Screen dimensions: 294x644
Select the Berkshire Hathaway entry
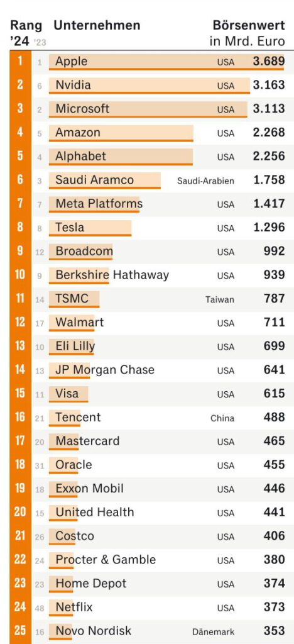[x=112, y=275]
